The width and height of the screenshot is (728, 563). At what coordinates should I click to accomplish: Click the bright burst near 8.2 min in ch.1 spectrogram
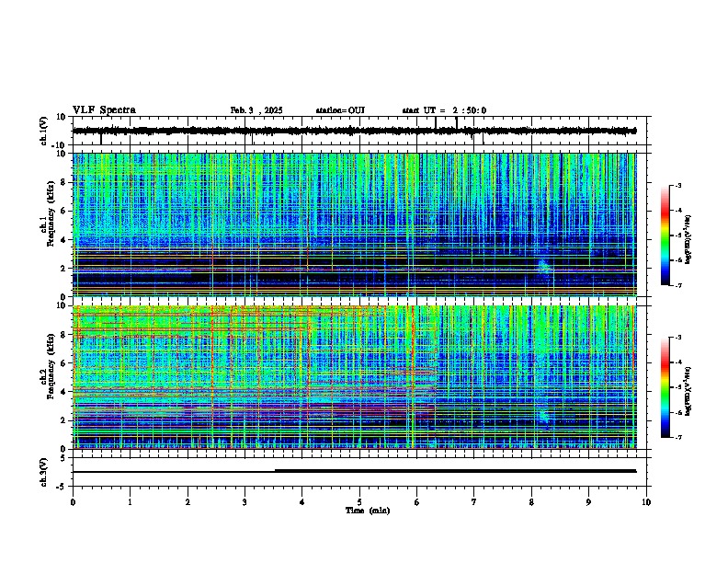[x=543, y=267]
